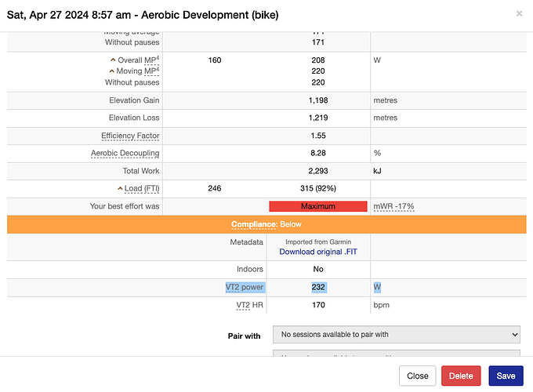Click the Total Work value 2,293
Screen dimensions: 533x392
(x=318, y=171)
